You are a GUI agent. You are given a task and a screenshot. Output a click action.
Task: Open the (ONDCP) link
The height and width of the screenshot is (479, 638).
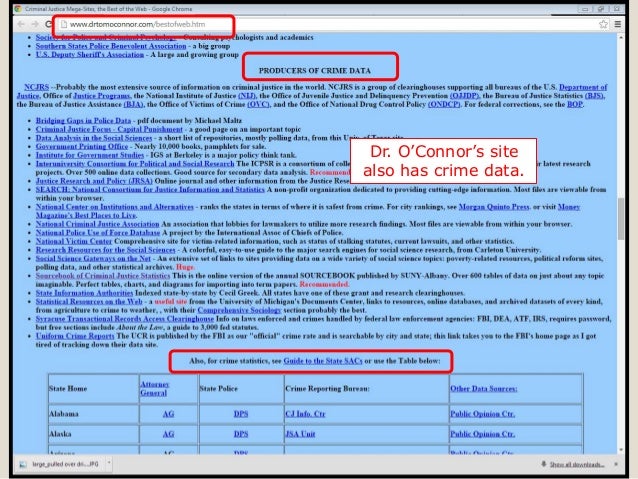pos(444,104)
